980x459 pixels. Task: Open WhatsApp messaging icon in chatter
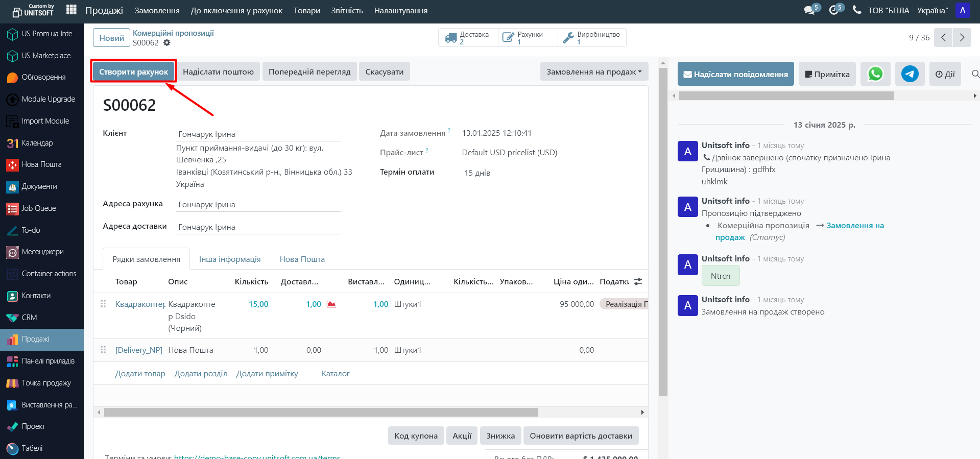point(875,74)
